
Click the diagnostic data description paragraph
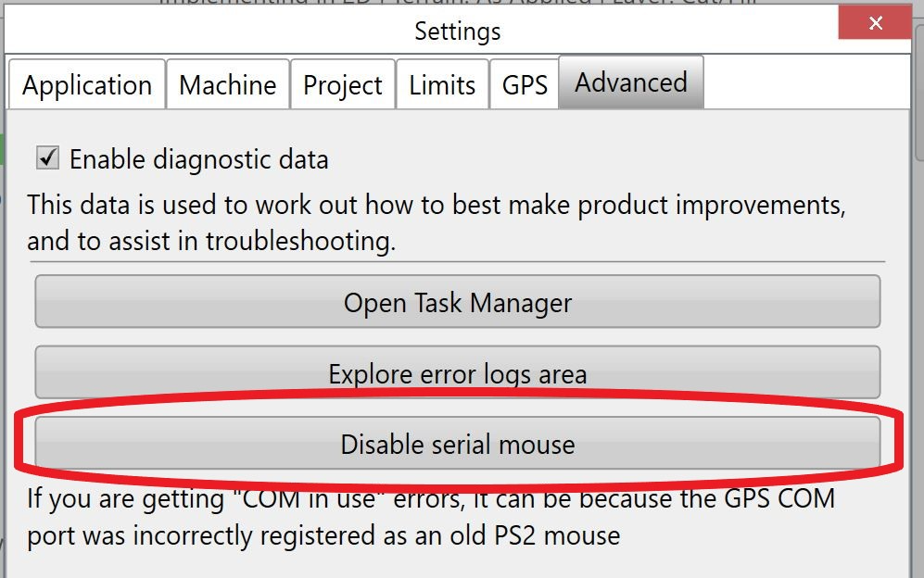(437, 222)
